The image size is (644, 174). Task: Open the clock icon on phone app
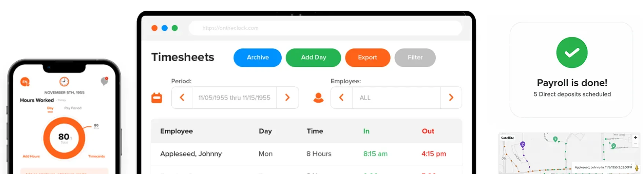tap(64, 81)
